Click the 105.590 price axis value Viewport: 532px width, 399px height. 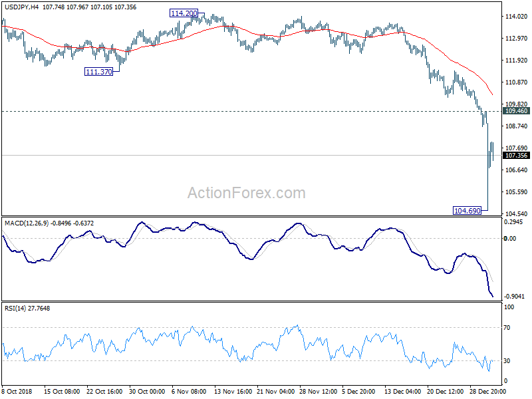[x=517, y=192]
